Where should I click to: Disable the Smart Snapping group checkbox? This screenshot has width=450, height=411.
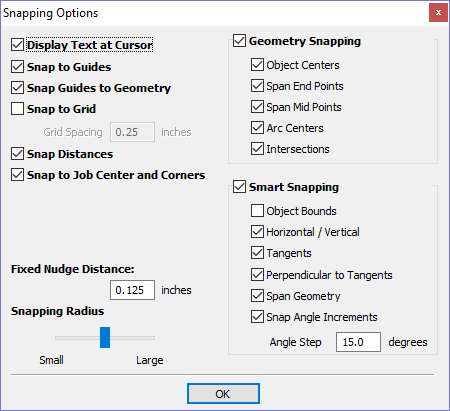239,187
